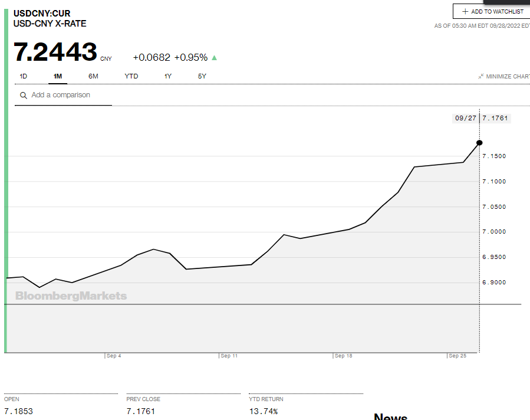Click the Sep 4 axis label
Viewport: 530px width, 420px height.
coord(114,356)
